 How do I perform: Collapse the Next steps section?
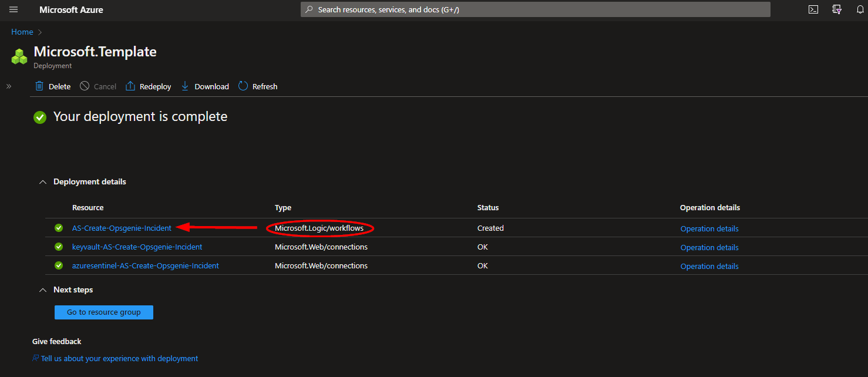42,290
